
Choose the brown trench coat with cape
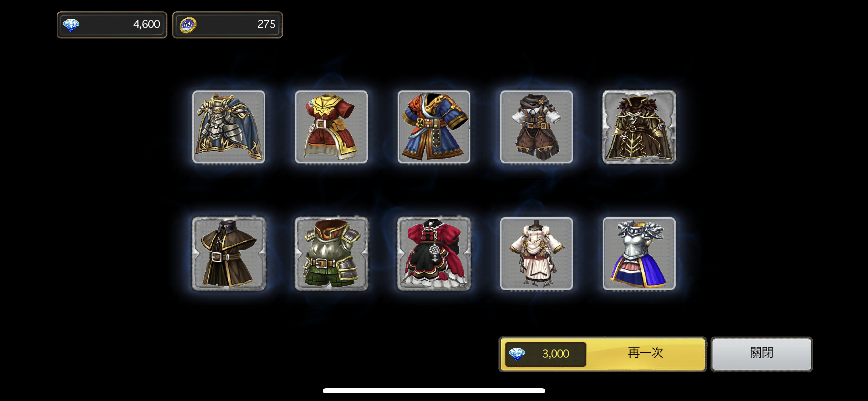coord(229,253)
